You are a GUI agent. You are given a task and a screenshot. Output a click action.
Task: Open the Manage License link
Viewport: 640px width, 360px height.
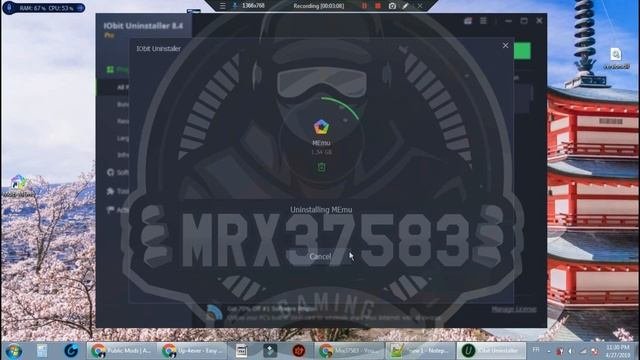pos(513,309)
